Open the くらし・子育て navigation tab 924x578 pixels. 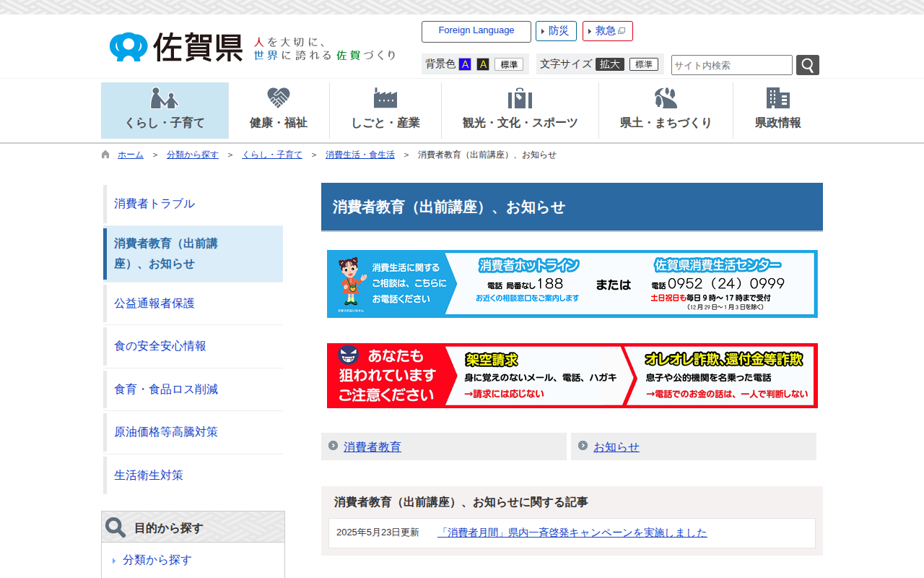point(165,111)
